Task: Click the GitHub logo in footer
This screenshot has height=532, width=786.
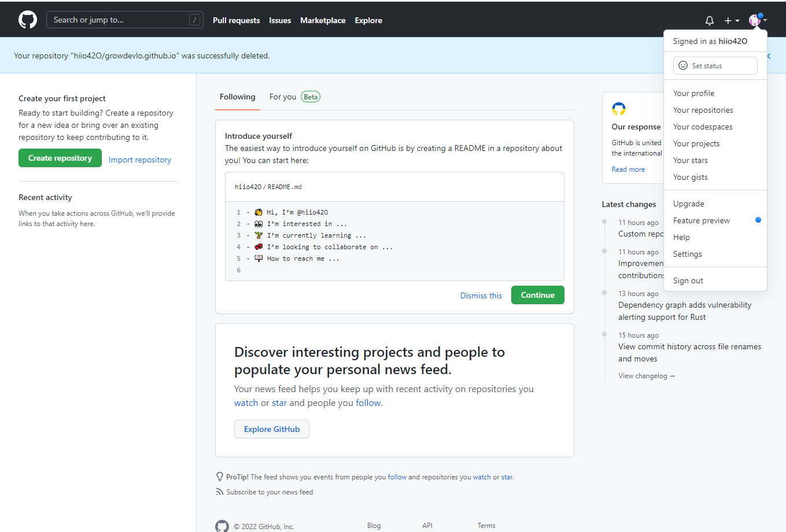Action: click(x=222, y=526)
